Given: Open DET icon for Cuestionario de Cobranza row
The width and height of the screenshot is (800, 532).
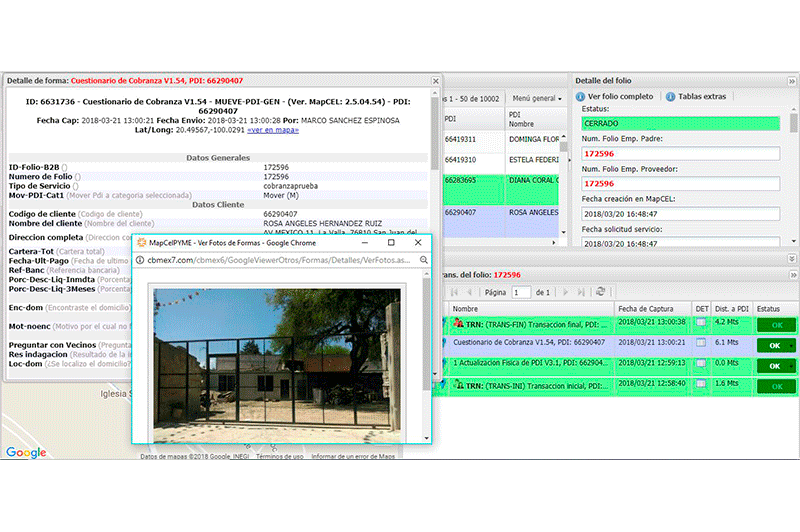Looking at the screenshot, I should [701, 345].
